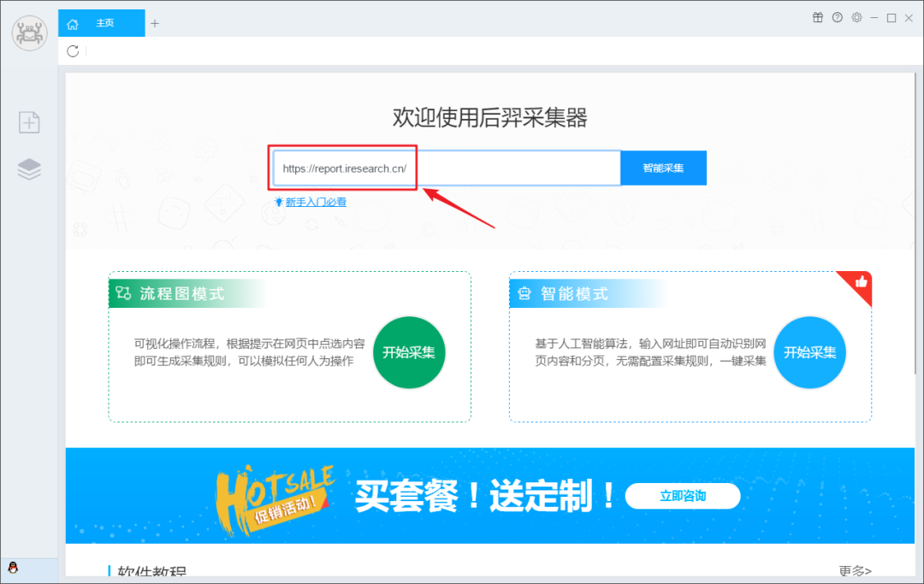Maximize the window

click(x=891, y=18)
